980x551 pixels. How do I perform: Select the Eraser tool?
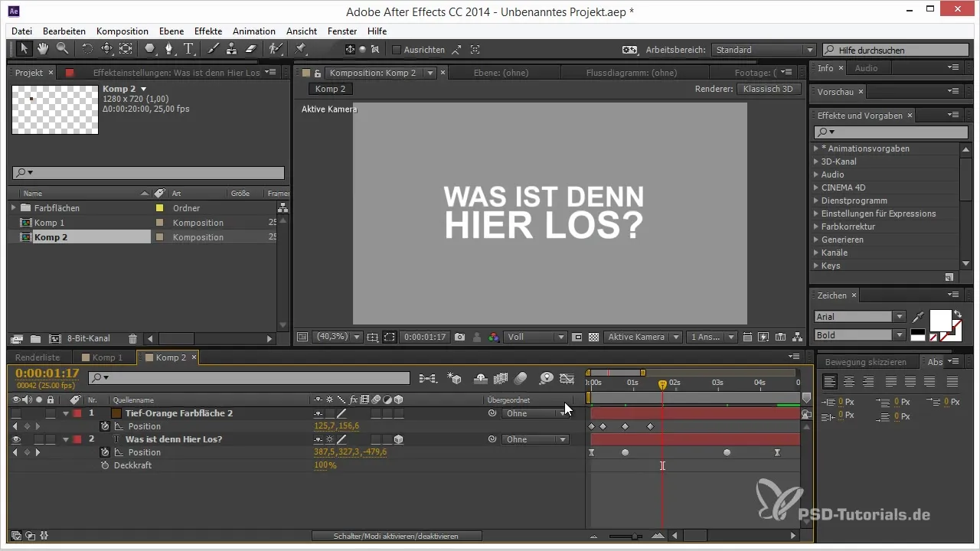coord(251,49)
